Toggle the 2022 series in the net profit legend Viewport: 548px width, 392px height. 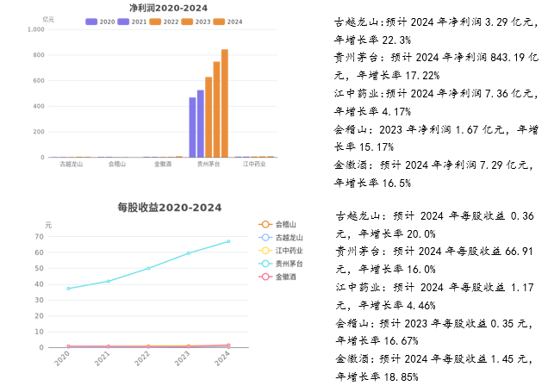[164, 22]
